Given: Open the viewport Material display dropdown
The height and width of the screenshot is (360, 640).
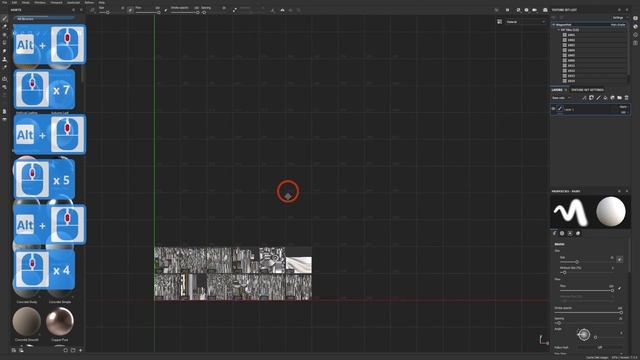Looking at the screenshot, I should tap(525, 22).
